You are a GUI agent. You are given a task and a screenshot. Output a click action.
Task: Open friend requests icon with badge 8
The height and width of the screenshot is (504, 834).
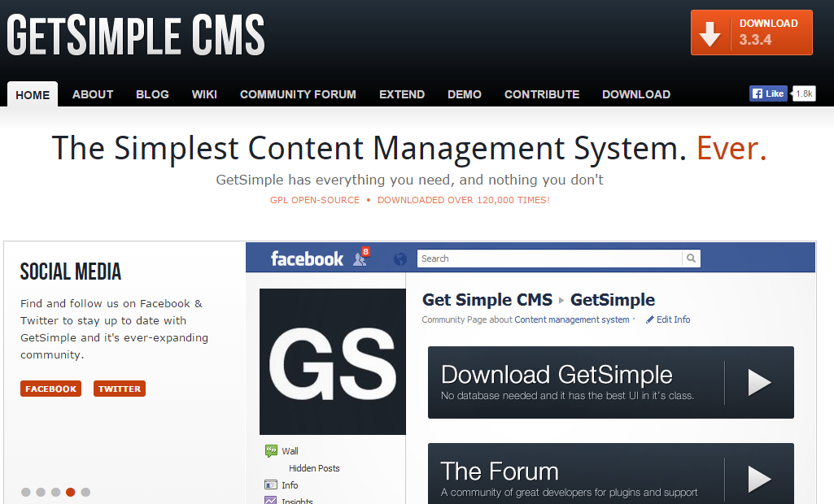click(361, 258)
